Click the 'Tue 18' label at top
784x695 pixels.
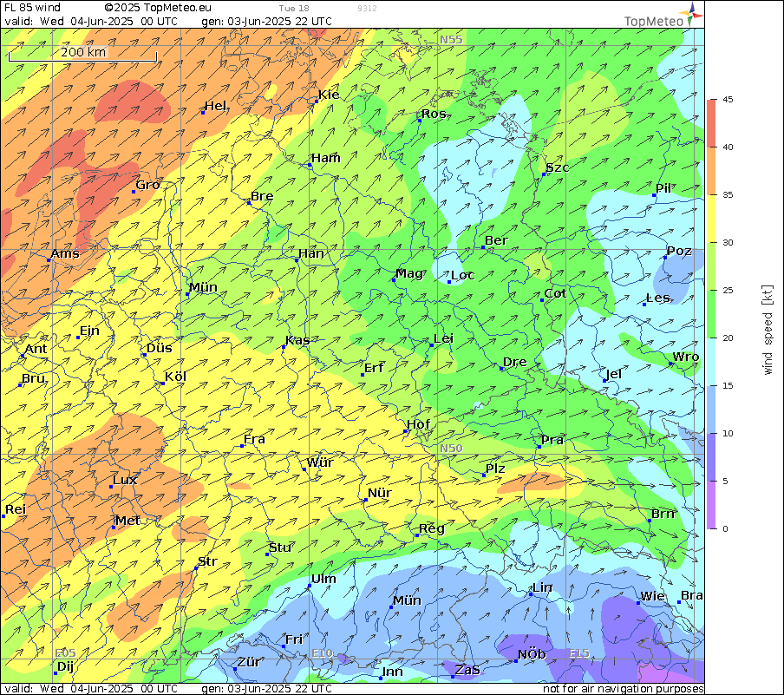click(x=294, y=9)
